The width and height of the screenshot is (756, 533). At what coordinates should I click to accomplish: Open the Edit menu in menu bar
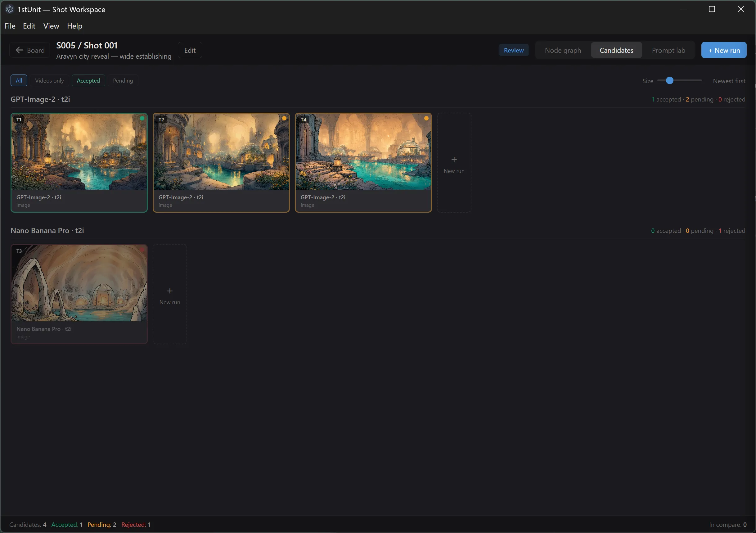[x=29, y=26]
